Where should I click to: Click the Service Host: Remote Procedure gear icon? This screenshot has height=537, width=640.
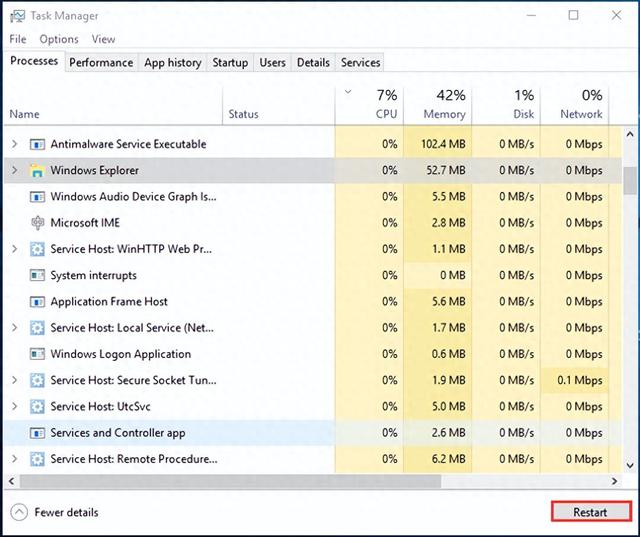37,459
